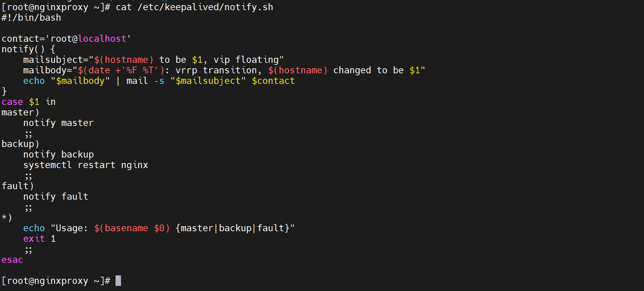644x291 pixels.
Task: Click the 'master)' case label
Action: 20,112
